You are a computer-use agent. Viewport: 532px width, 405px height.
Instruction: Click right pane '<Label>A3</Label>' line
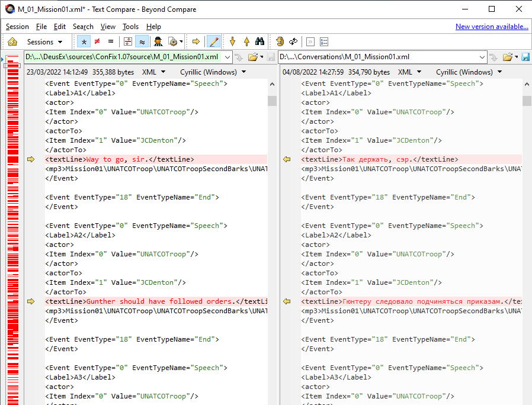tap(336, 377)
